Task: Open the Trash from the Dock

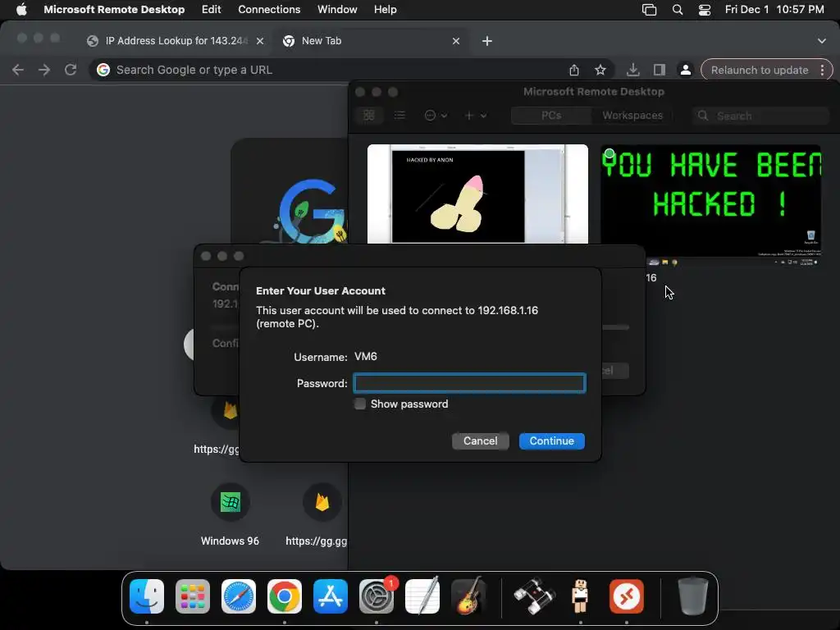Action: (x=692, y=596)
